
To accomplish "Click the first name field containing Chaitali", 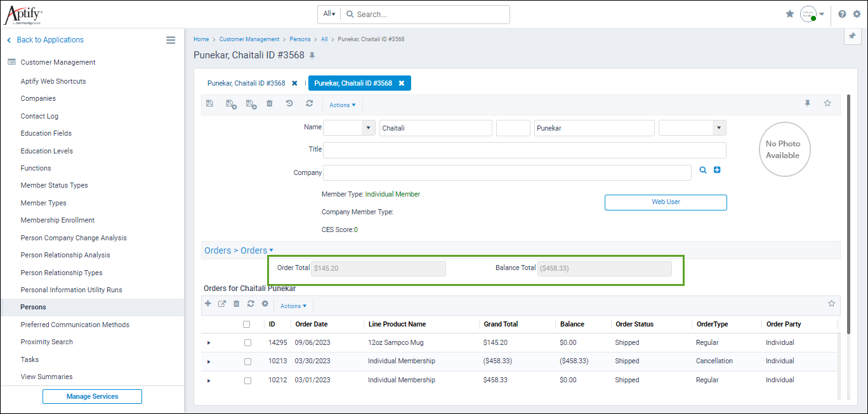I will (436, 128).
